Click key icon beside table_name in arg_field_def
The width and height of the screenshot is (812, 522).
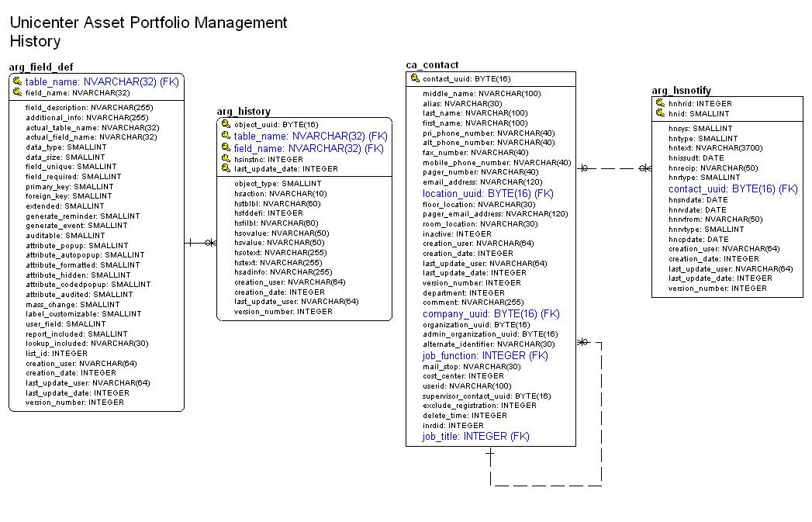coord(17,81)
